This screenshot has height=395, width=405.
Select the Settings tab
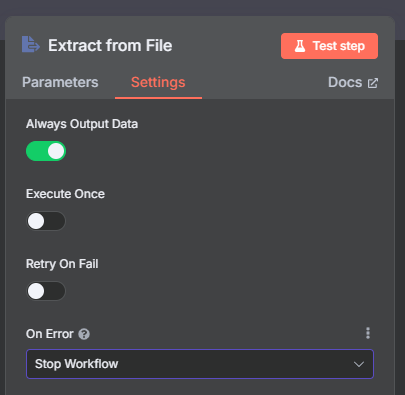click(x=158, y=82)
